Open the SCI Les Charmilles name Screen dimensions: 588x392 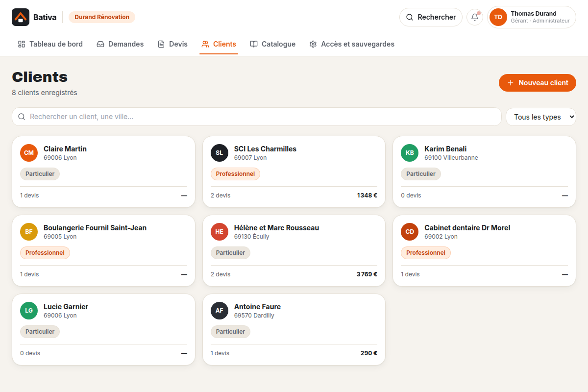tap(265, 149)
